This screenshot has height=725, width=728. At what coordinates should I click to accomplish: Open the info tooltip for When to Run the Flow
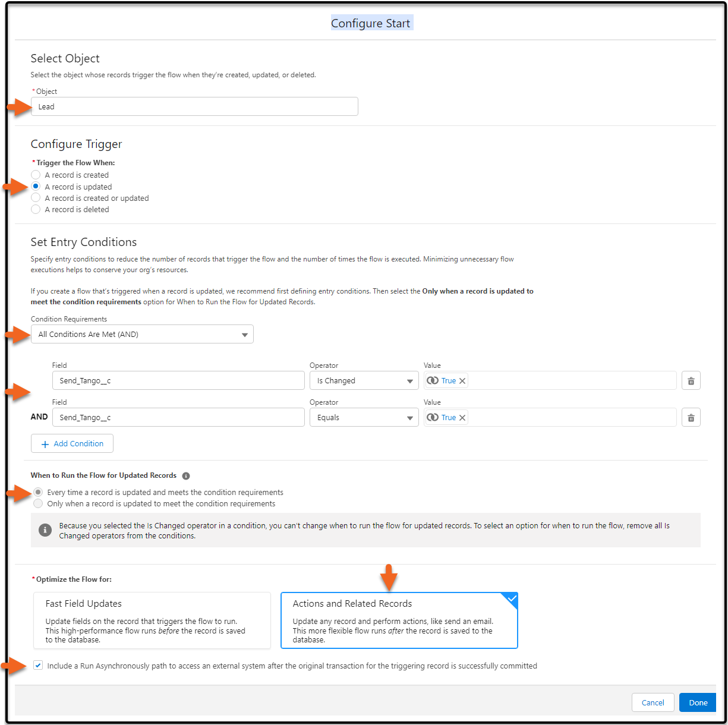186,475
